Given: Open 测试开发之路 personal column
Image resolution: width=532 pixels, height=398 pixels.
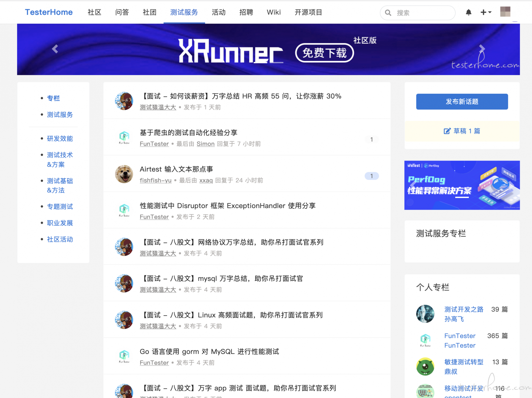Looking at the screenshot, I should 464,309.
